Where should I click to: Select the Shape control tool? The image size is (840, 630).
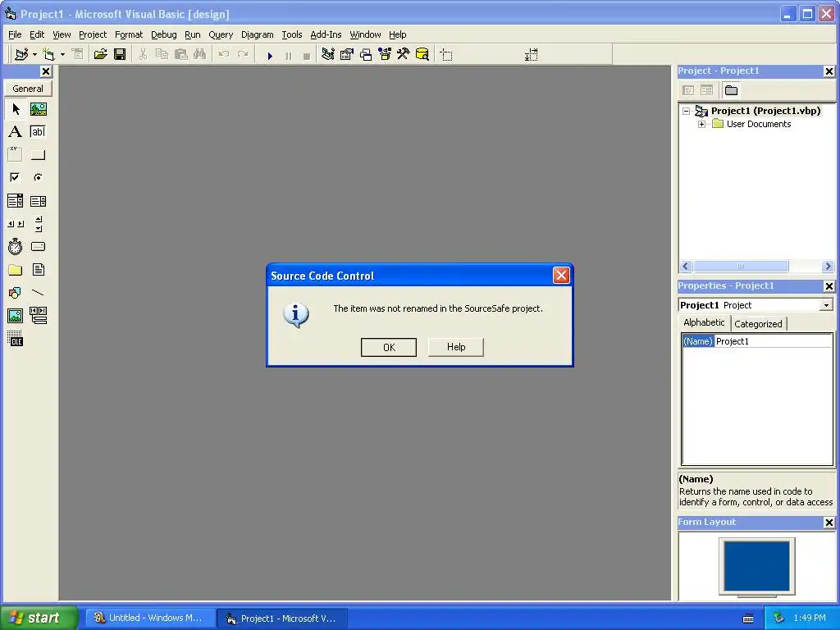point(16,293)
